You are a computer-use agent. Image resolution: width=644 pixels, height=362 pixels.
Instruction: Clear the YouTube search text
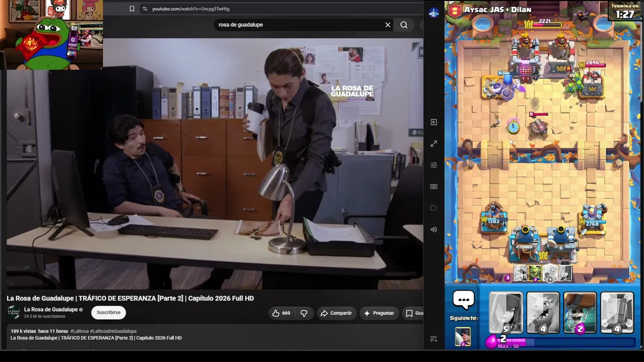coord(388,25)
